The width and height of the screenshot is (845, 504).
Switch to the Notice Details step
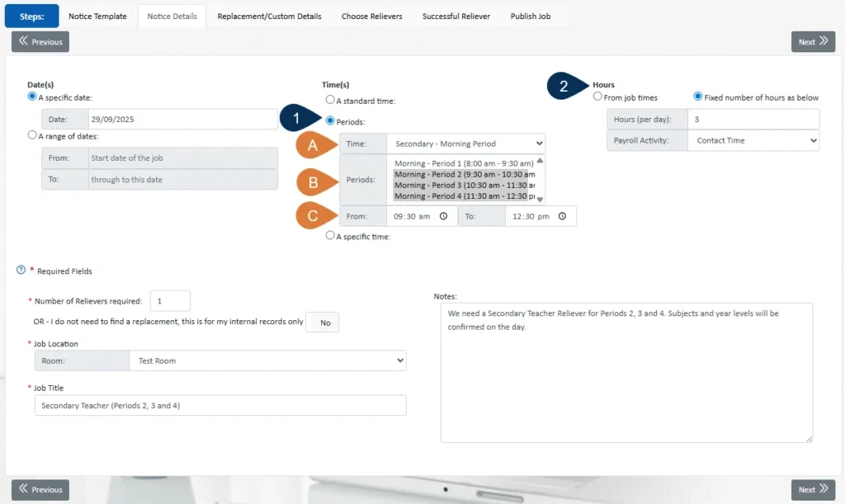click(x=172, y=16)
